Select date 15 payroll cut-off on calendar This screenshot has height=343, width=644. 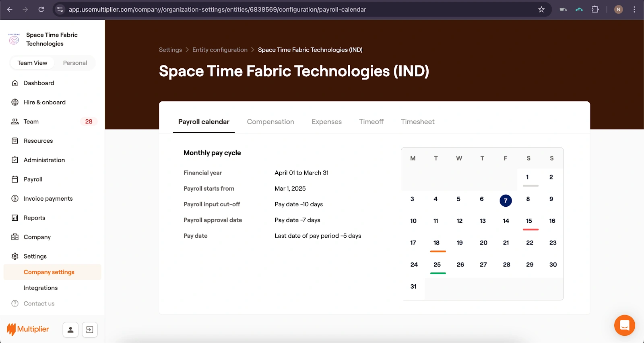coord(529,221)
